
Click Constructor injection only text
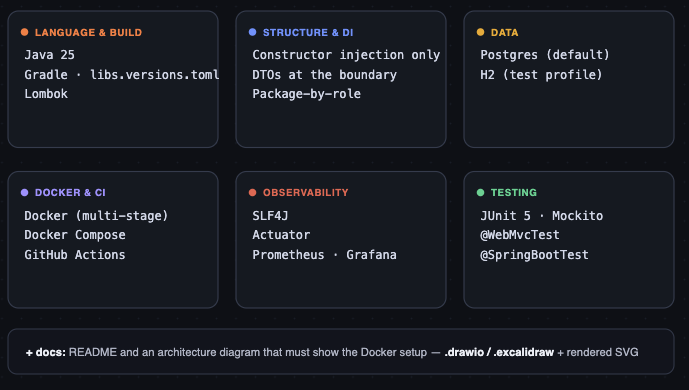click(346, 55)
